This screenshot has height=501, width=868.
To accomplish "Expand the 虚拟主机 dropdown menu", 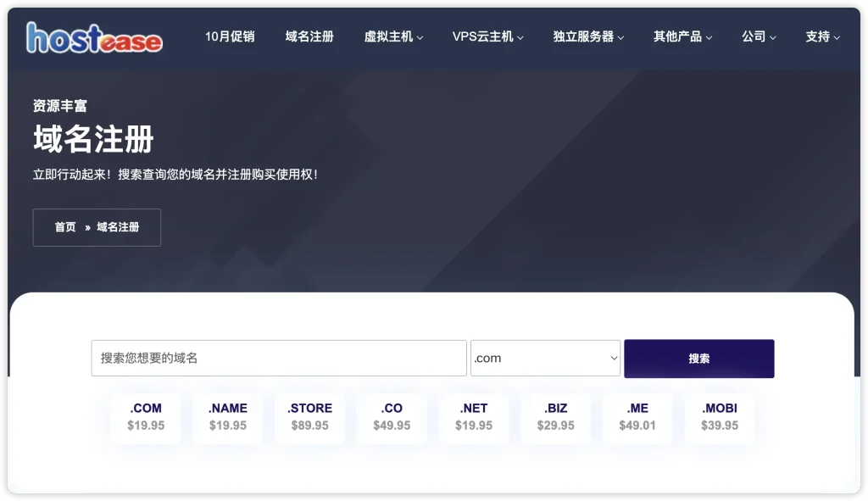I will 393,36.
